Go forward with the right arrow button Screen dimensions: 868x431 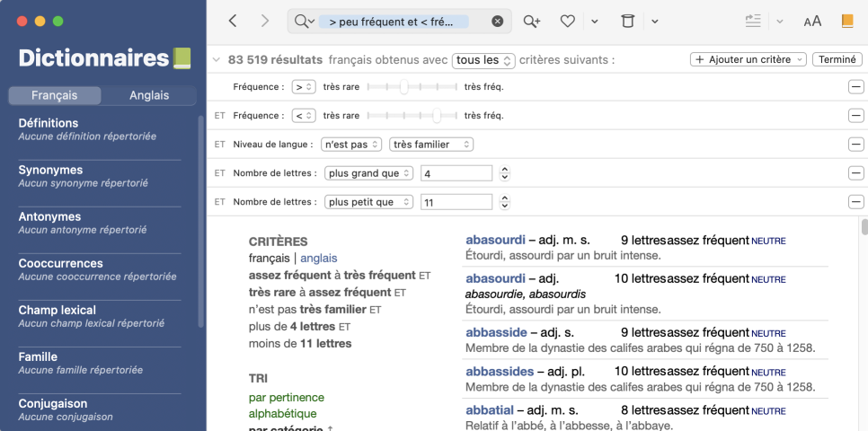pyautogui.click(x=265, y=21)
